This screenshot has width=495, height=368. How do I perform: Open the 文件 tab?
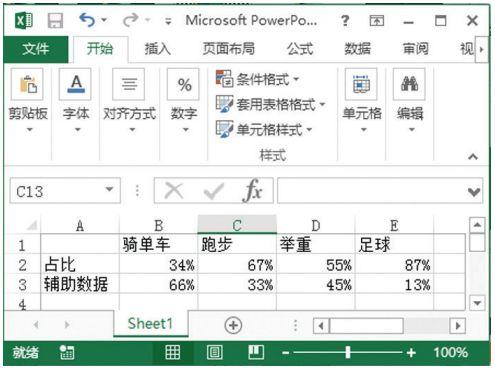pos(36,49)
